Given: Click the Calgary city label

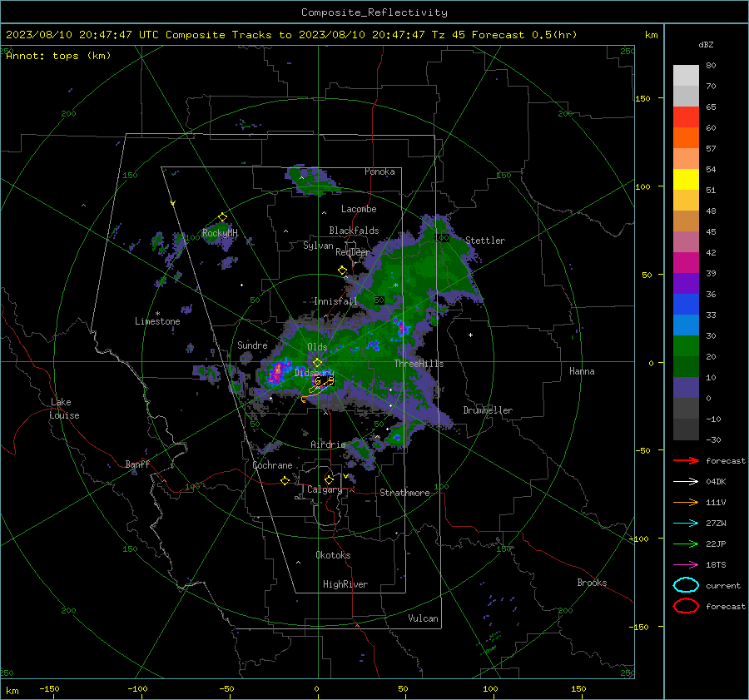Looking at the screenshot, I should point(325,489).
